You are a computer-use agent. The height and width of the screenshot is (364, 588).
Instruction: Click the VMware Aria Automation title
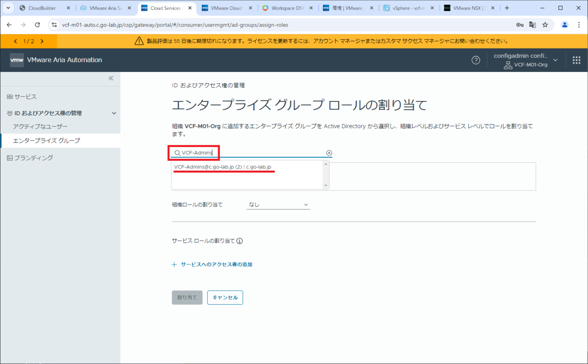(x=64, y=60)
